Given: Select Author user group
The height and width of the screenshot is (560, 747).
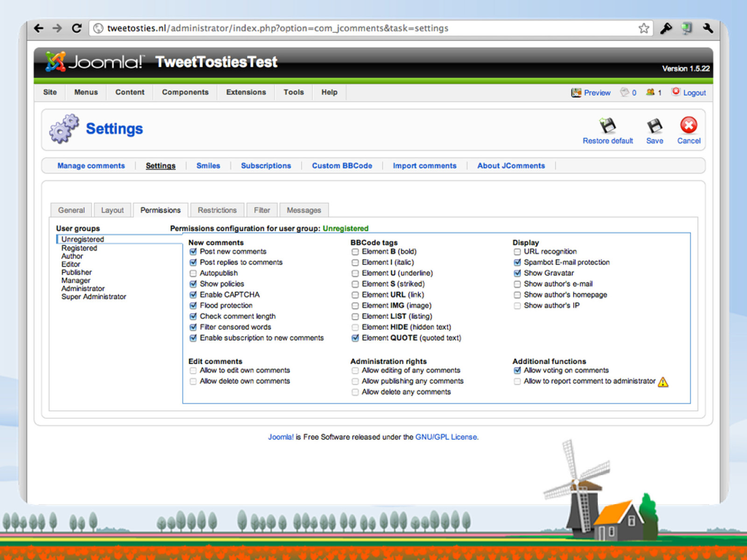Looking at the screenshot, I should (72, 256).
